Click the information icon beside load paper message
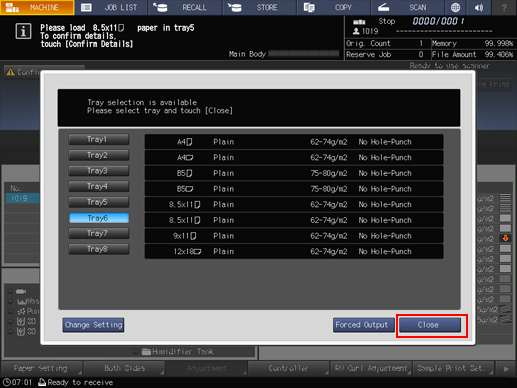Viewport: 517px width, 388px height. pos(23,32)
